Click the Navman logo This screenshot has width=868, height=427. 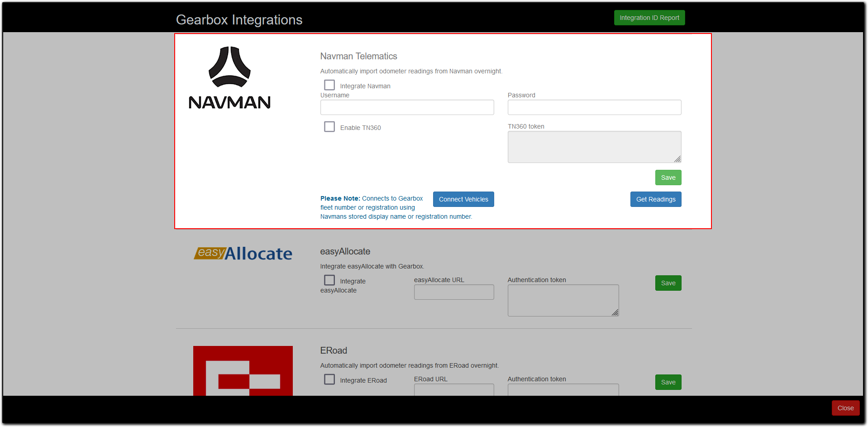229,78
